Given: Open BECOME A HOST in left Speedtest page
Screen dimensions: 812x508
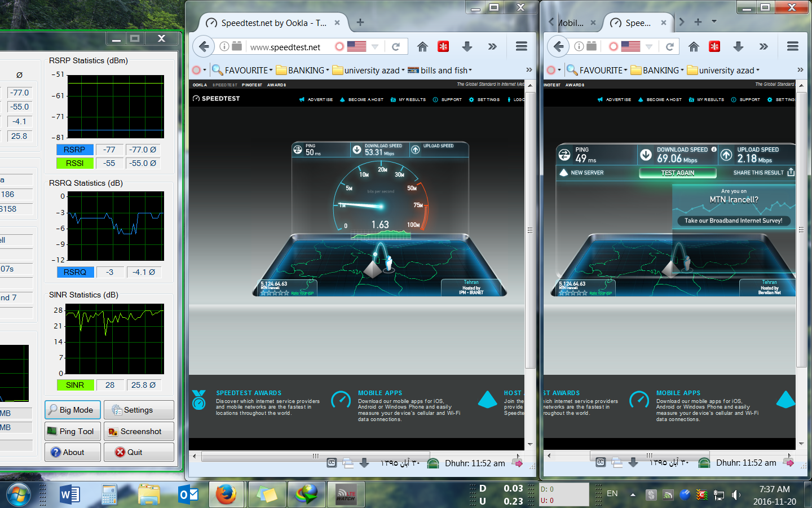Looking at the screenshot, I should (x=361, y=99).
